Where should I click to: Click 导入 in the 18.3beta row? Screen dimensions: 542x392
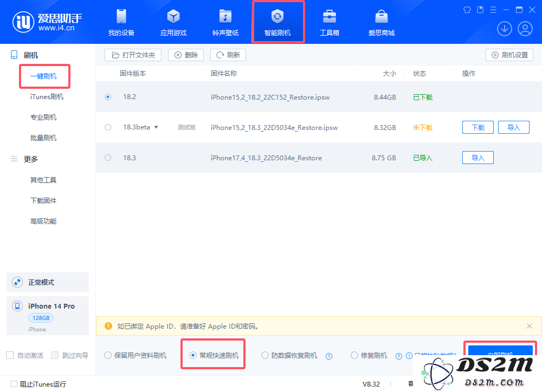[x=514, y=127]
